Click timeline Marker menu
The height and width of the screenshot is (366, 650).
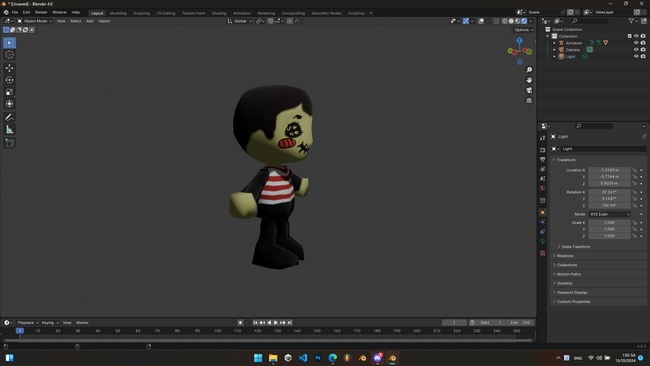click(82, 322)
